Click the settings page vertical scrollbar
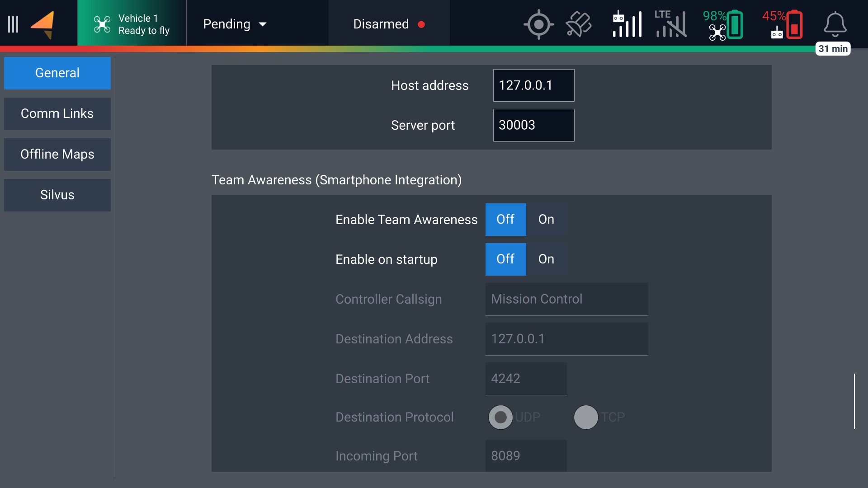Screen dimensions: 868x488 point(854,401)
